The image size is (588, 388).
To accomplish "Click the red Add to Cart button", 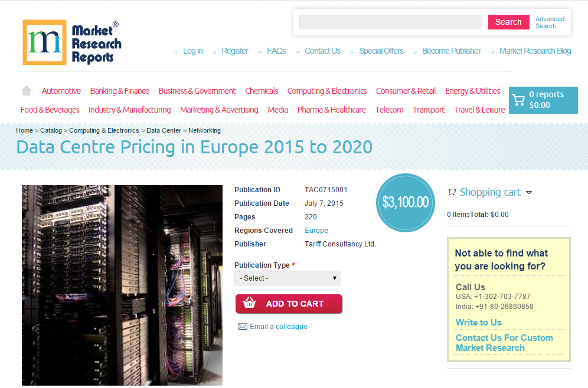I will 289,303.
